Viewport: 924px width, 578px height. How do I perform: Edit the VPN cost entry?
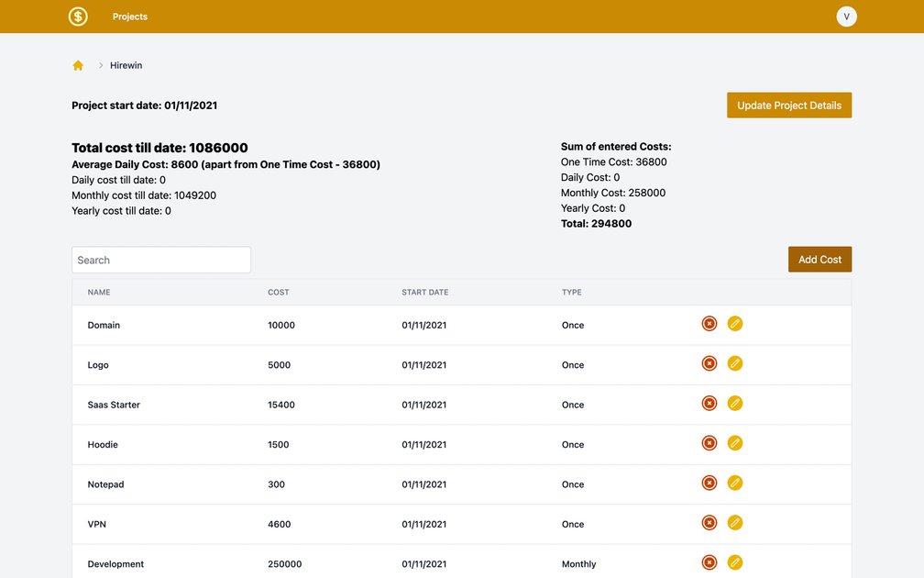pos(734,521)
